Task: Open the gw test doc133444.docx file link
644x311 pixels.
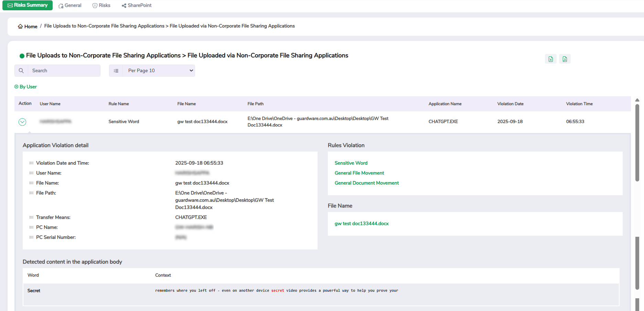Action: pos(362,223)
